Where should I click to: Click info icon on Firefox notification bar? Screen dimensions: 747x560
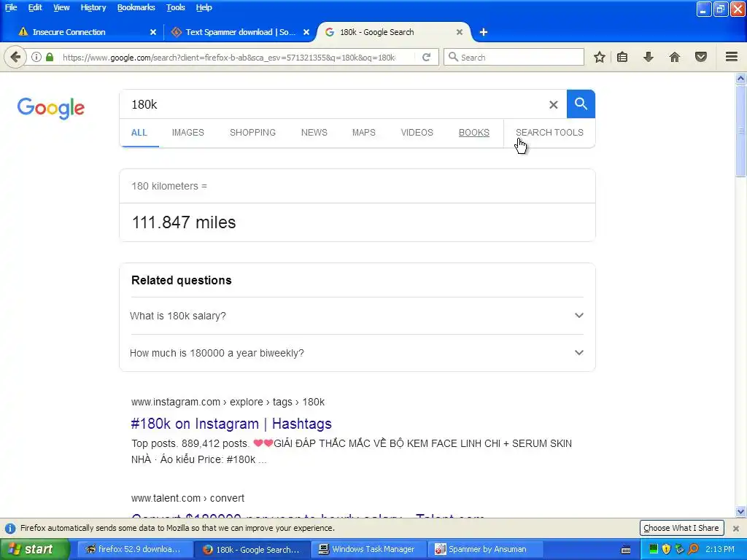(10, 528)
